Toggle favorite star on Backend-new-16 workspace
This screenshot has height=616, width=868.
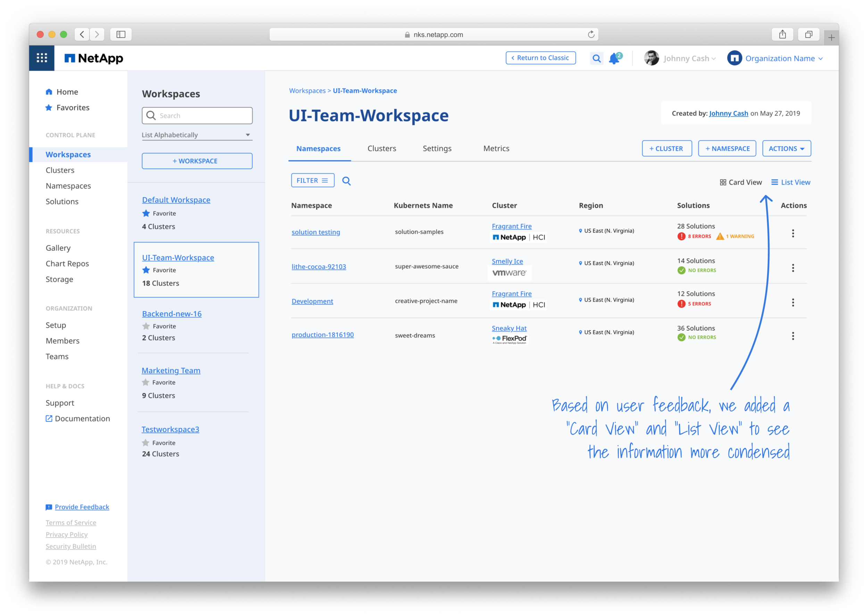click(x=146, y=326)
